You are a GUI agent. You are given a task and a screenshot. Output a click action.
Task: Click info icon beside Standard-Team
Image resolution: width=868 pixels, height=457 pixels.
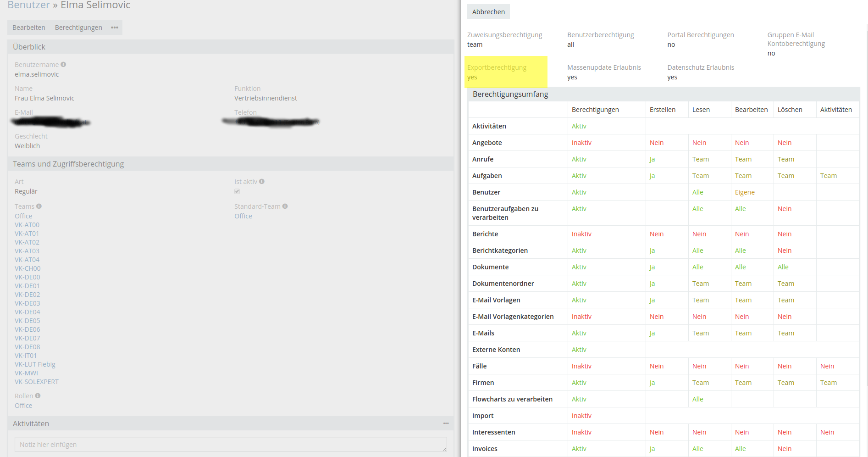[285, 206]
